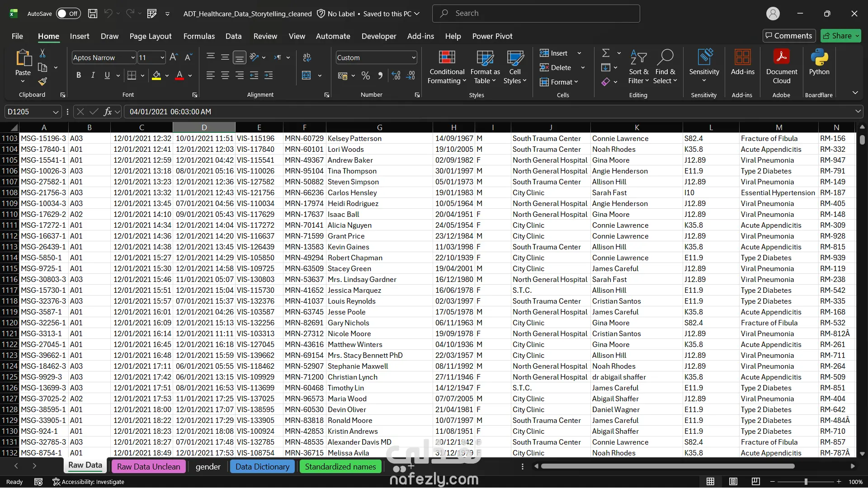868x488 pixels.
Task: Open Cell Styles gallery
Action: click(x=515, y=67)
